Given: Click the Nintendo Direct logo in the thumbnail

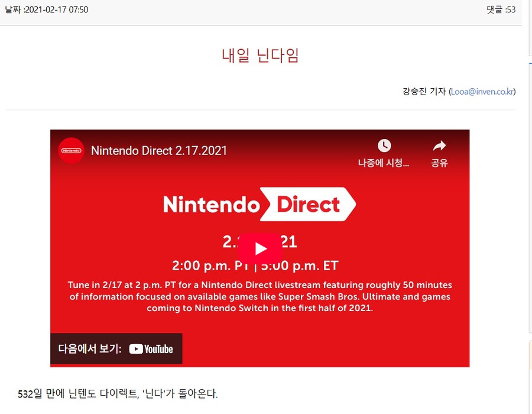Looking at the screenshot, I should [259, 204].
